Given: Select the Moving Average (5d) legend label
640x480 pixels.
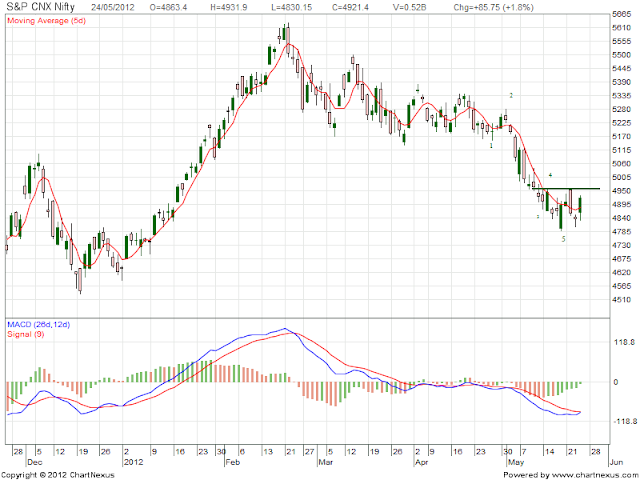Looking at the screenshot, I should 47,20.
